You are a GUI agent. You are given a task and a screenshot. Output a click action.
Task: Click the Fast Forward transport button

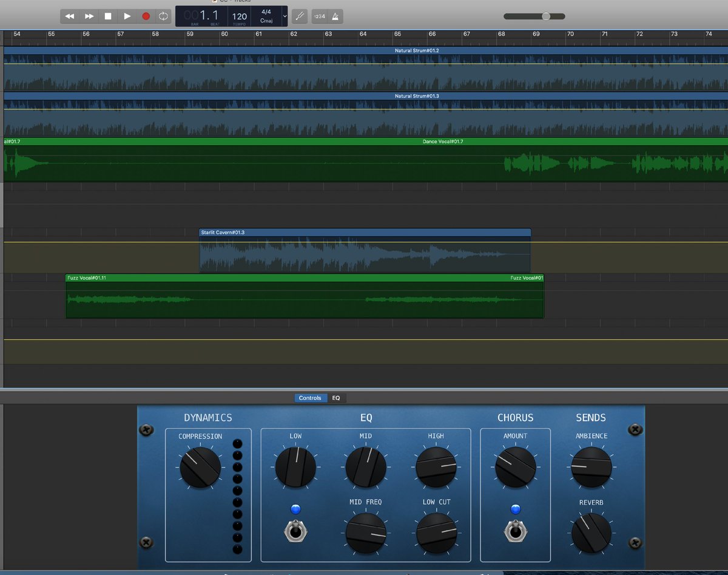89,16
